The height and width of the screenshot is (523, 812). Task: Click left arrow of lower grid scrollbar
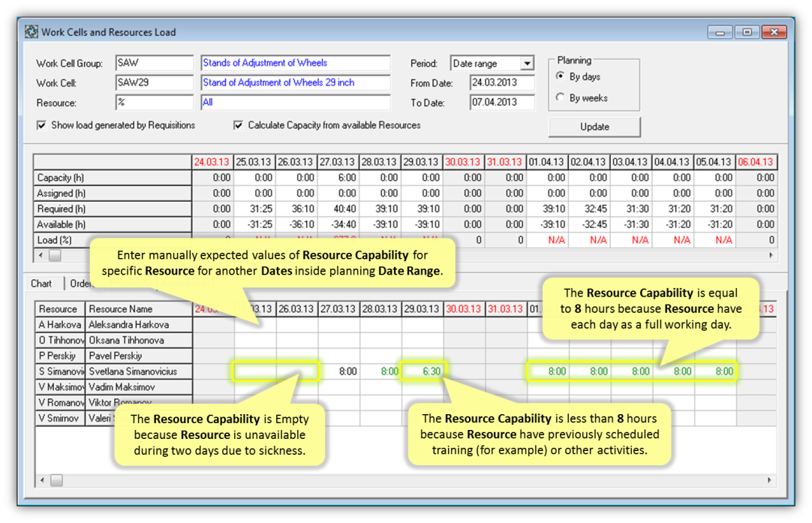(43, 480)
